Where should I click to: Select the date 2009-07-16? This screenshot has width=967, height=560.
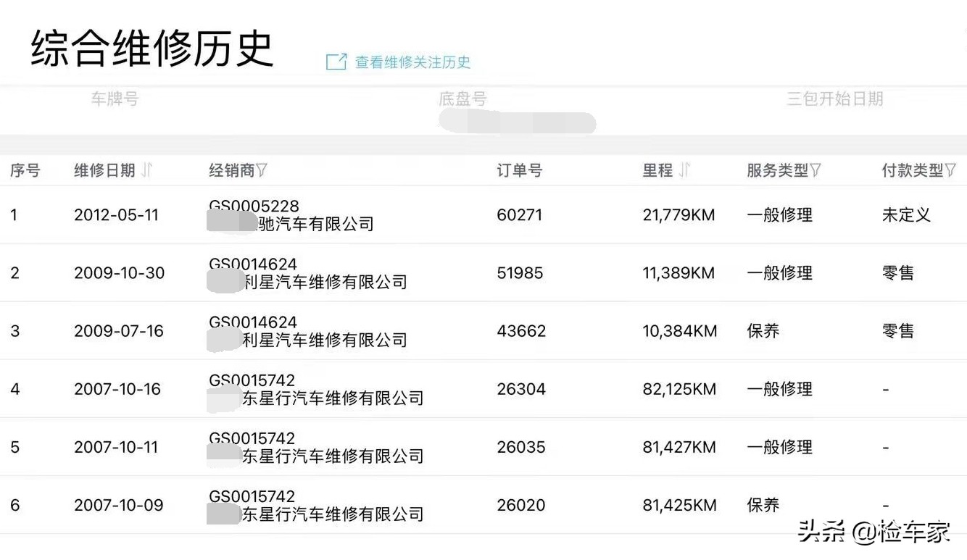pos(119,331)
